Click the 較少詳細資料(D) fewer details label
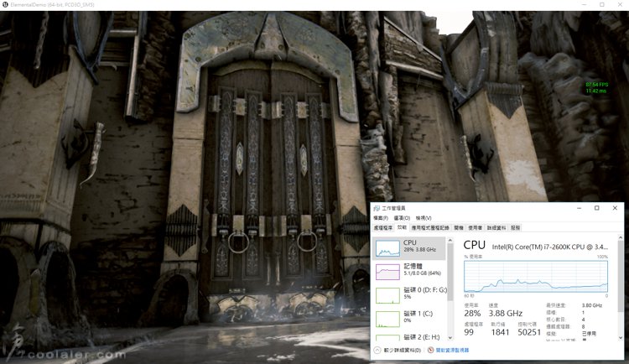Viewport: 629px width, 364px height. click(x=403, y=350)
